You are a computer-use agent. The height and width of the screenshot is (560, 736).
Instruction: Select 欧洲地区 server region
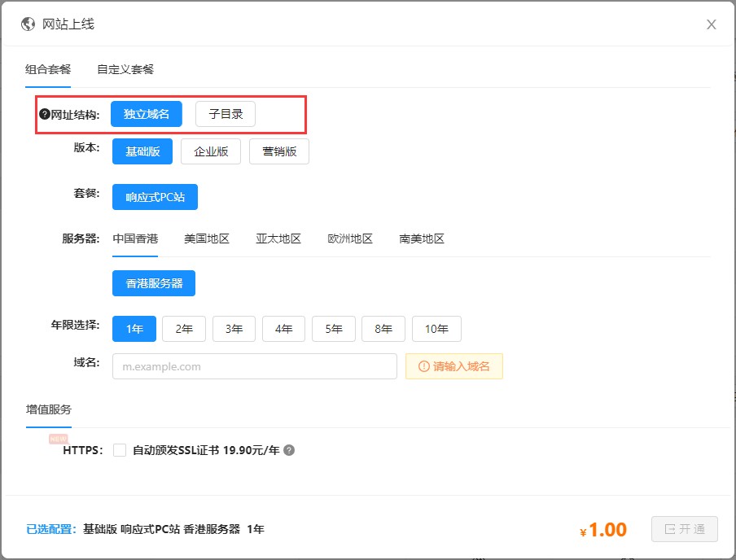pos(350,238)
